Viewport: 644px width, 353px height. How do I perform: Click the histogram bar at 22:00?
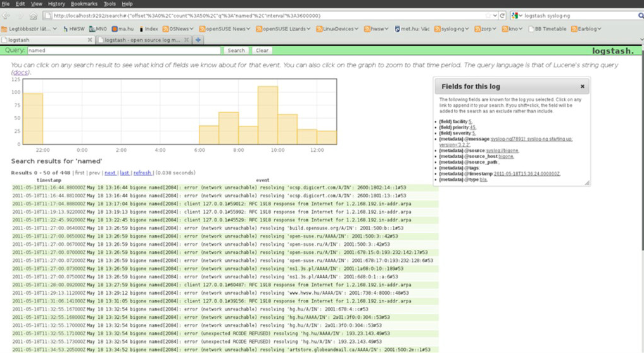tap(33, 119)
